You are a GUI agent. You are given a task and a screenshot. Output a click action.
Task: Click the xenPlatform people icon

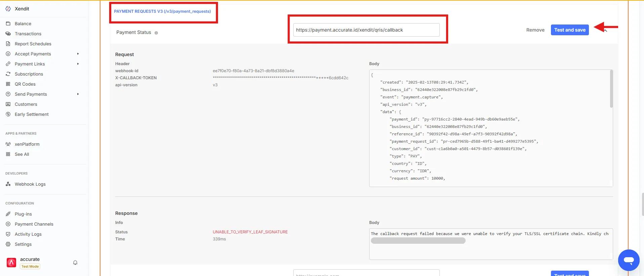8,144
